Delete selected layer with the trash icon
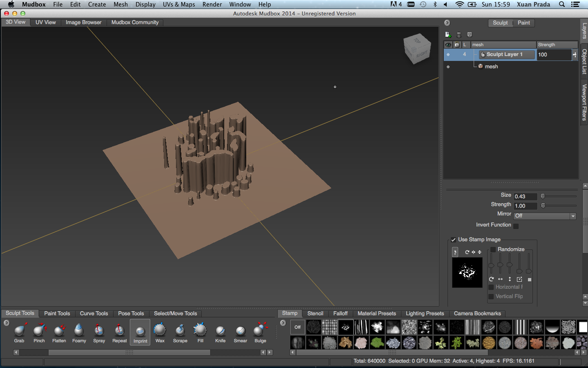Viewport: 588px width, 368px height. (x=459, y=35)
